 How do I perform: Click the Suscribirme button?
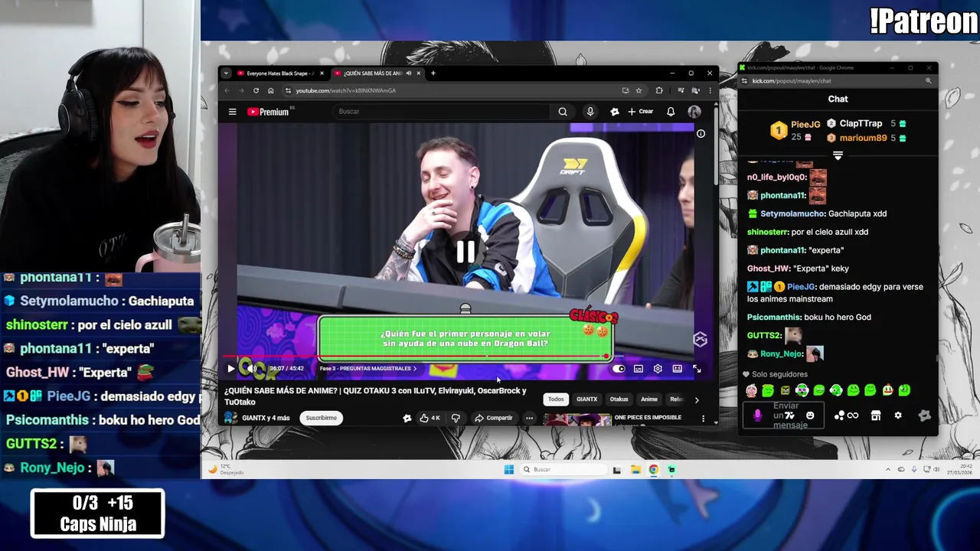pyautogui.click(x=321, y=418)
